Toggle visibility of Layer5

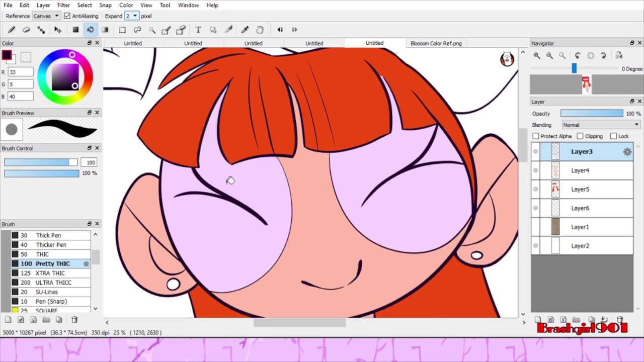coord(535,190)
